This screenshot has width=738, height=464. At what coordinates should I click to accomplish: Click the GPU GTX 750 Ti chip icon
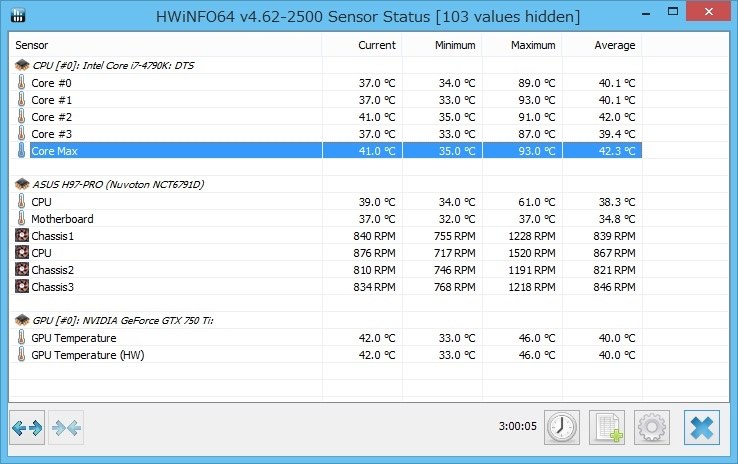pos(22,320)
